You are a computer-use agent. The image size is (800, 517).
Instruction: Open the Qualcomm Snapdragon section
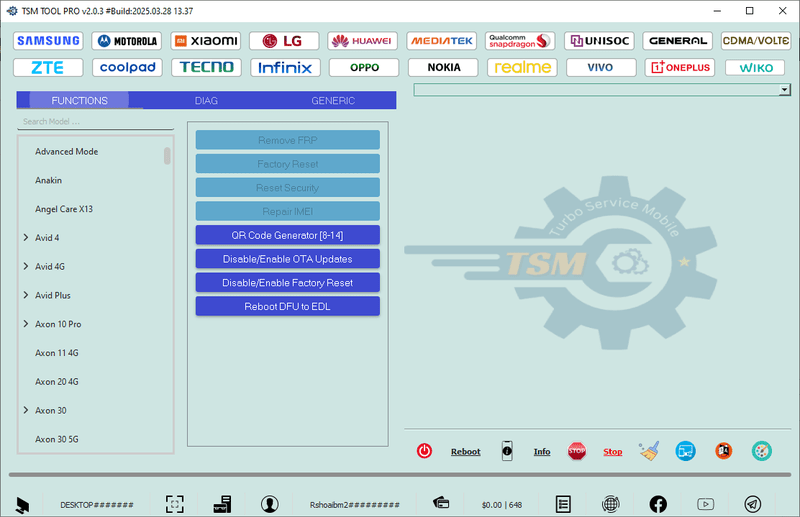520,41
